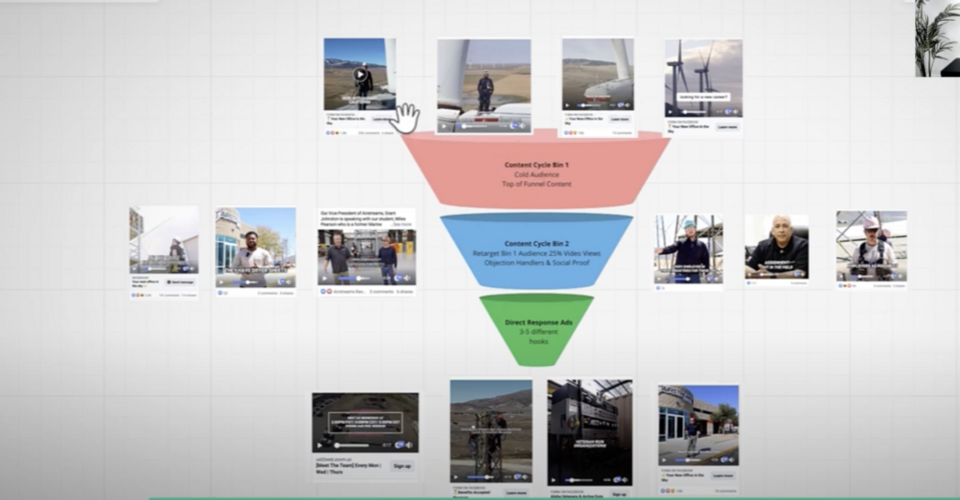Play the 'Veteran Run Organizations' video ad
The image size is (960, 500).
(553, 480)
